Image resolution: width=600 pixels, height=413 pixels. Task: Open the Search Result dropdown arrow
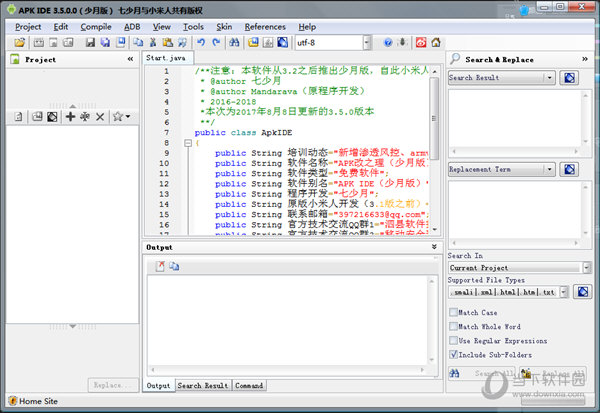(x=549, y=78)
